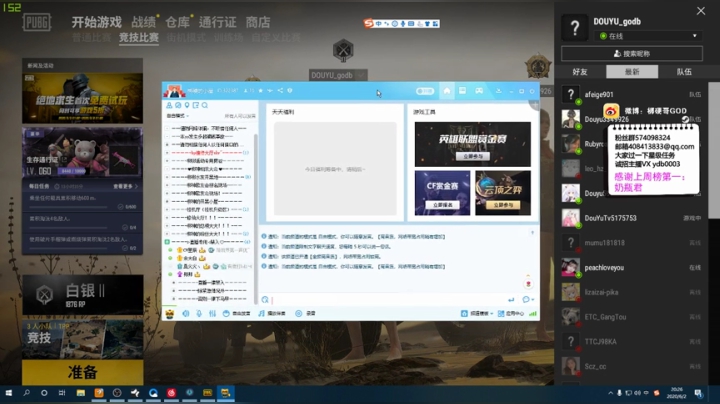The image size is (720, 404).
Task: Open the 仓库 tab in PUBG
Action: click(177, 22)
